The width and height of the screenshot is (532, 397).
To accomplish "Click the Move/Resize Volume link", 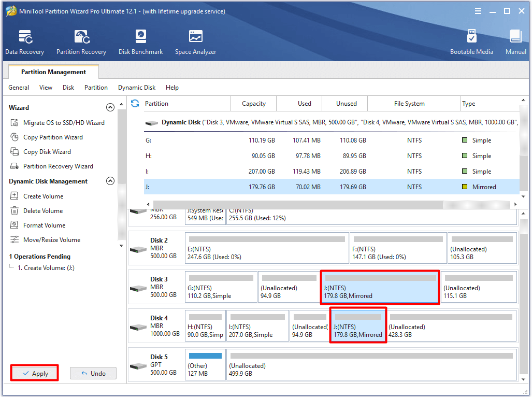I will (52, 240).
